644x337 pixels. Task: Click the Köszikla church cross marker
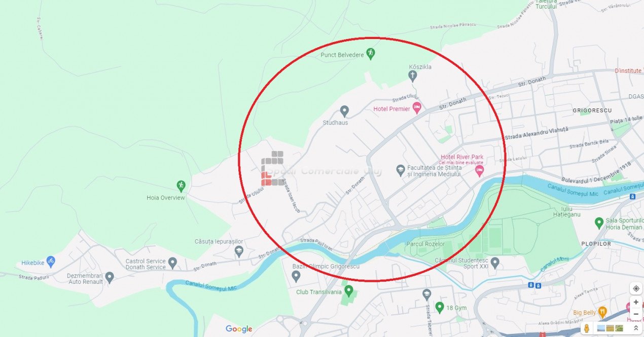[413, 76]
